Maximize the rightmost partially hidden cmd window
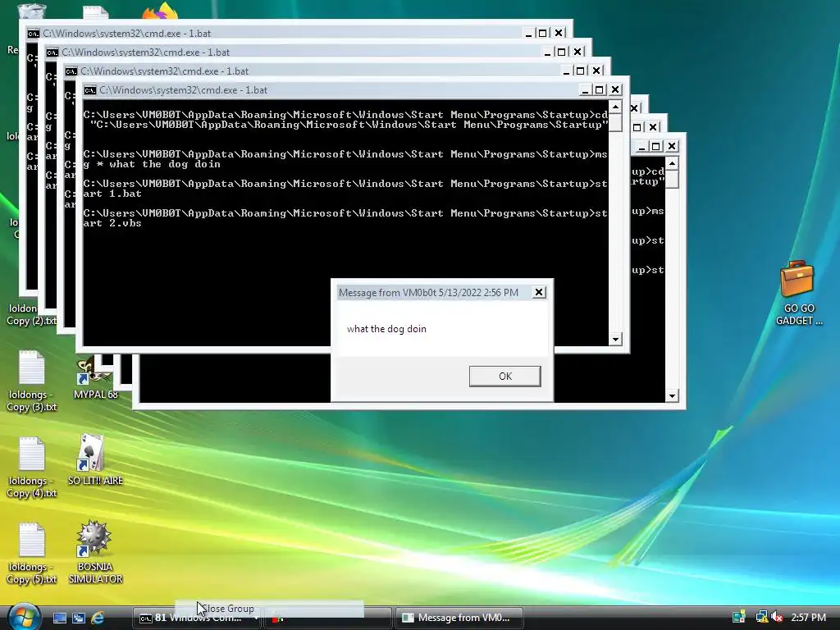 click(x=656, y=146)
